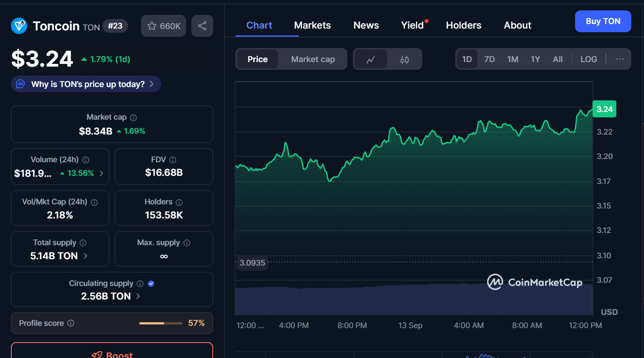This screenshot has width=644, height=358.
Task: Expand Circulating supply 2.56B TON chevron
Action: (x=138, y=296)
